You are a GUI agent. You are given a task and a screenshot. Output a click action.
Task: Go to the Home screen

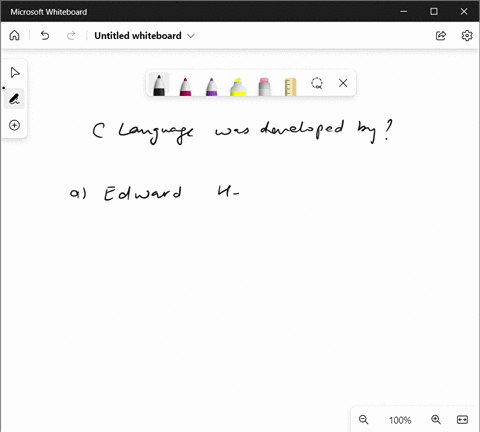point(14,35)
